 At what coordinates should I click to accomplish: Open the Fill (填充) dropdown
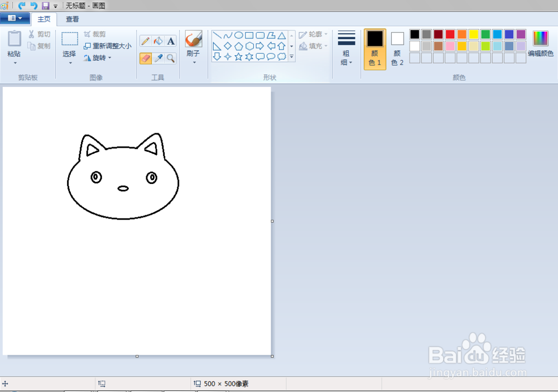tap(313, 46)
